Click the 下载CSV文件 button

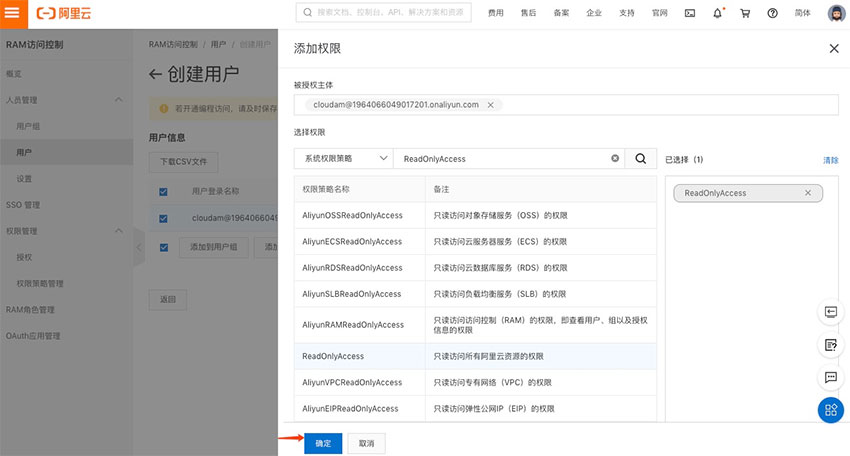[x=183, y=162]
